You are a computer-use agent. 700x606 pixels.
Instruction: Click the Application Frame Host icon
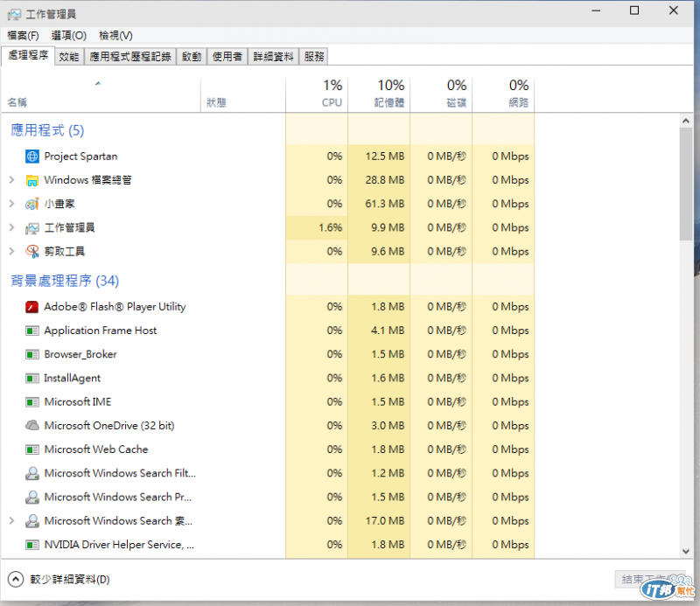[x=32, y=331]
